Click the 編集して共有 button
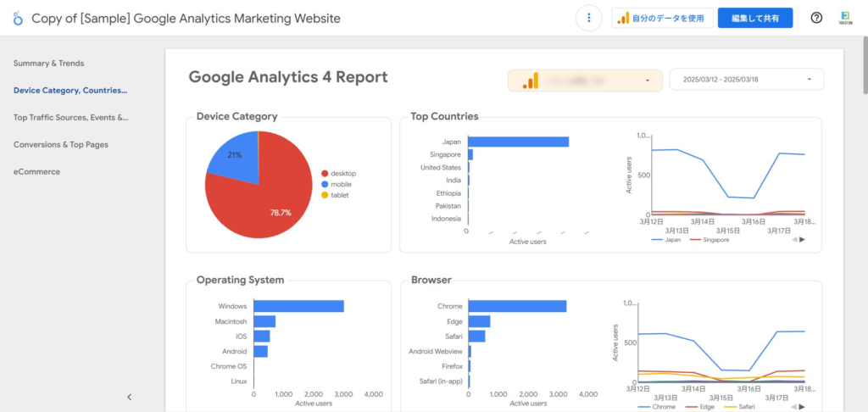The image size is (868, 412). 754,18
